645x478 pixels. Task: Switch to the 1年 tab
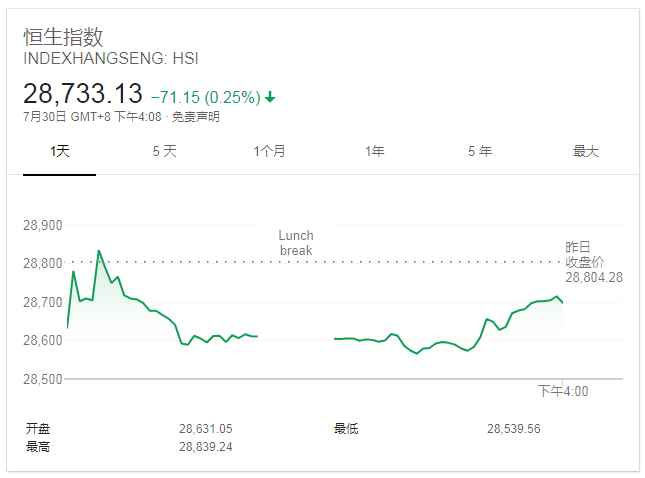(x=375, y=151)
